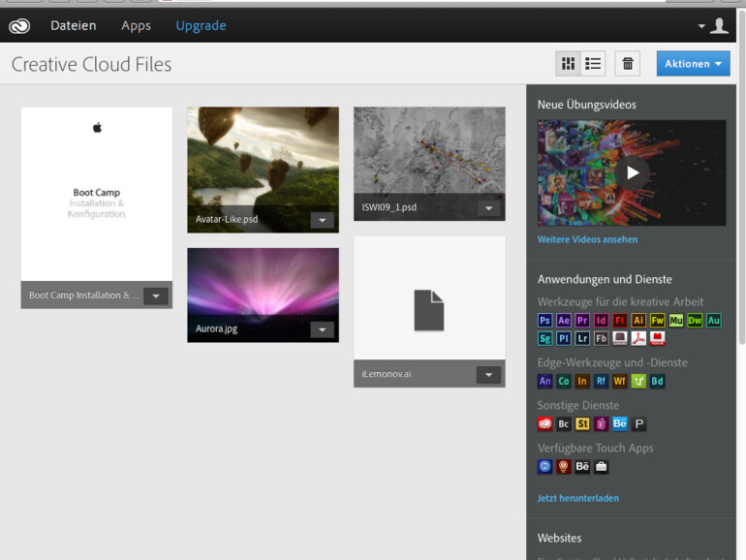Open the Edge Reflow (Rf) icon
This screenshot has height=560, width=746.
[x=601, y=381]
